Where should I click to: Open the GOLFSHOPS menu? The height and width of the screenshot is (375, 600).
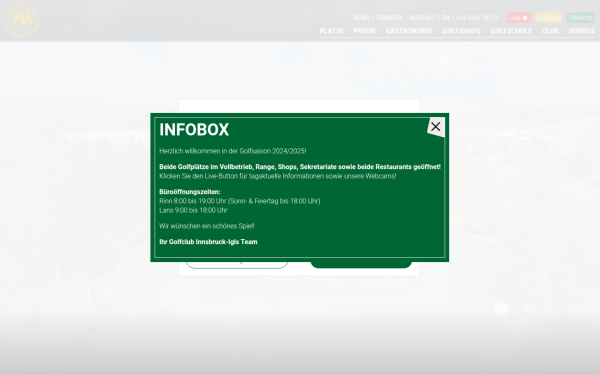(461, 31)
